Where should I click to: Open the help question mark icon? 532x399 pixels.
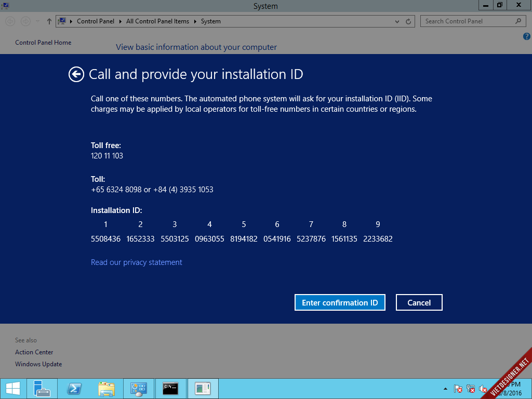click(526, 37)
